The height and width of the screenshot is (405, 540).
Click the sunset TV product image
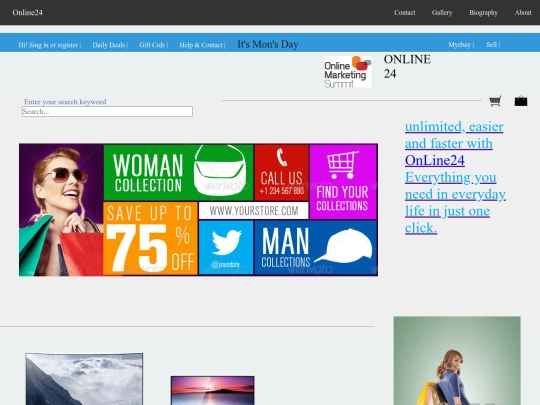point(212,391)
